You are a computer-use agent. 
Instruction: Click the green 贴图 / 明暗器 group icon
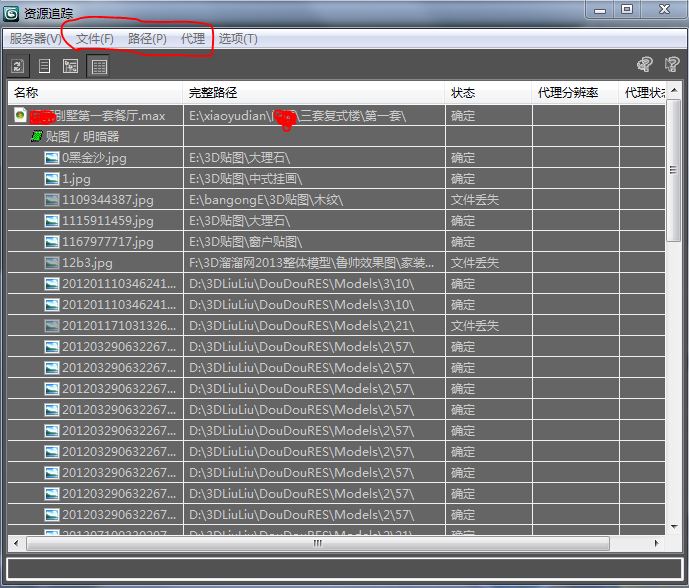tap(37, 136)
